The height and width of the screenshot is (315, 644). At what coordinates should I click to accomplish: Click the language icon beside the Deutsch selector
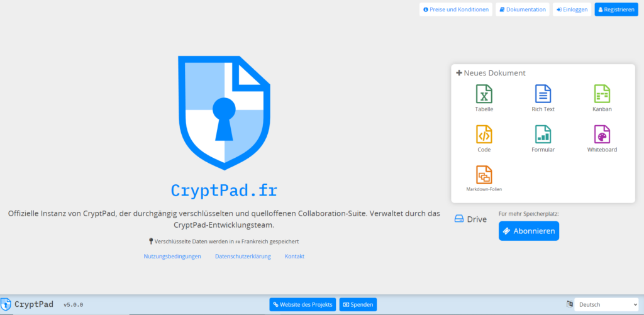click(569, 304)
